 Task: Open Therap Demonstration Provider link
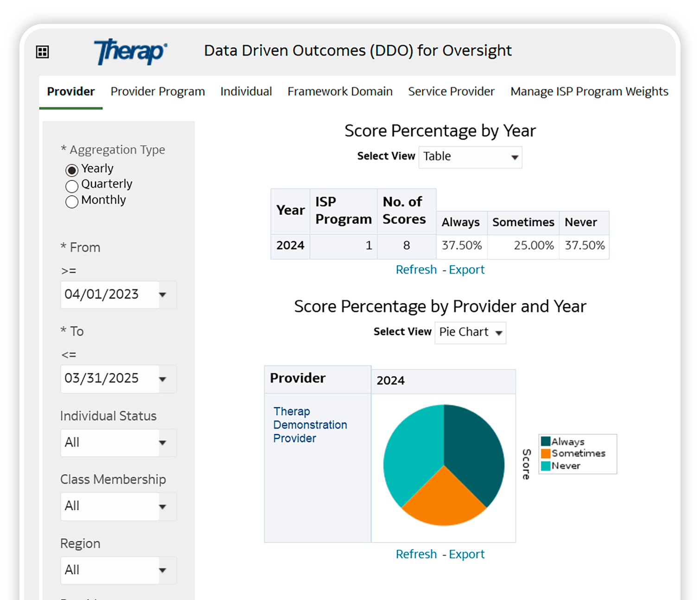[310, 424]
